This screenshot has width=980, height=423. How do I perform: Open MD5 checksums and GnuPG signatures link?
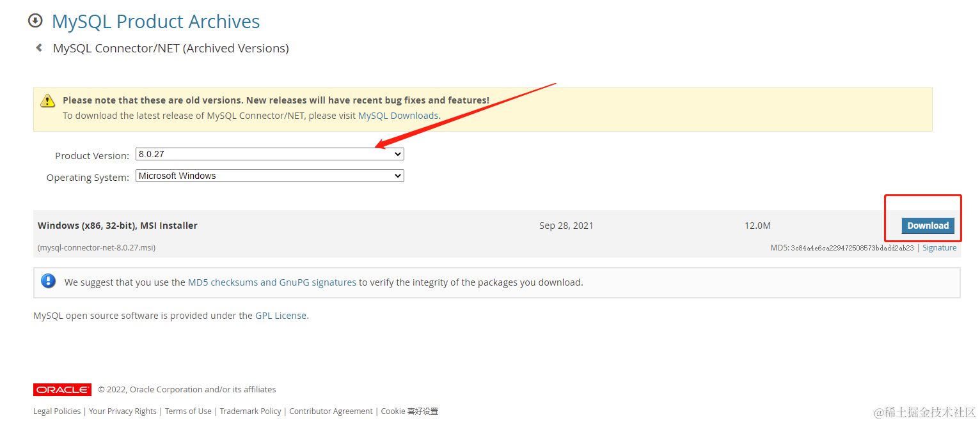[272, 282]
